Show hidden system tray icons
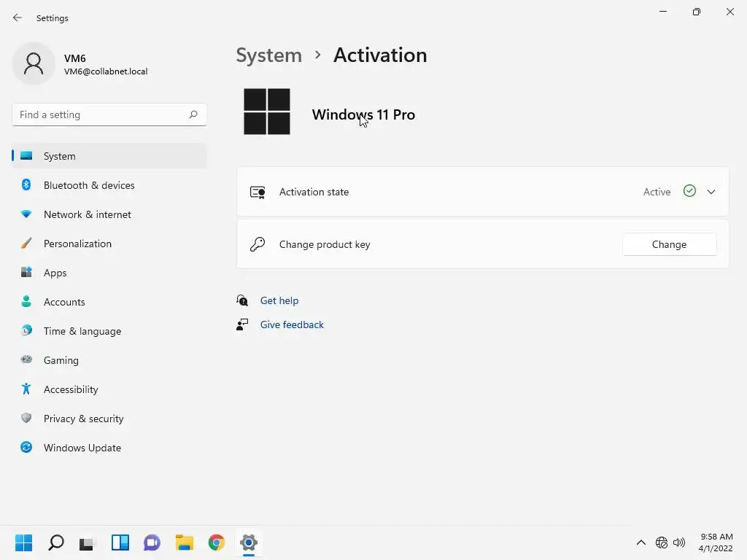Image resolution: width=747 pixels, height=560 pixels. tap(640, 542)
